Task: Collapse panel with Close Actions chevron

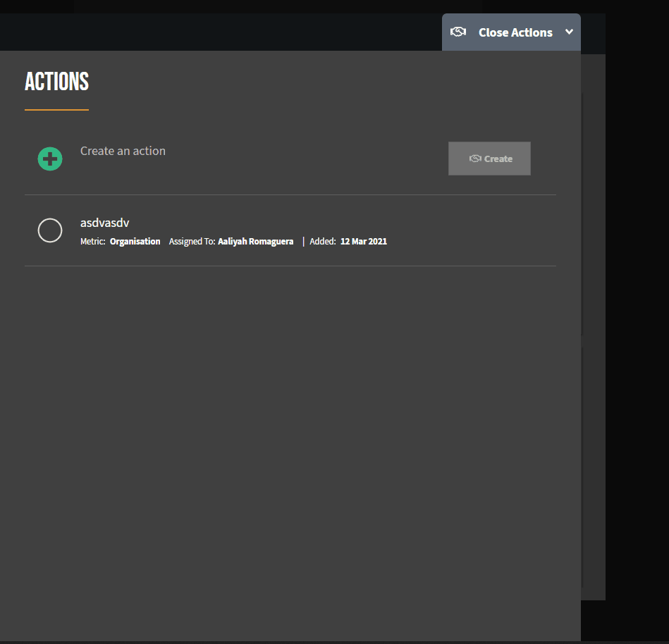Action: 569,32
